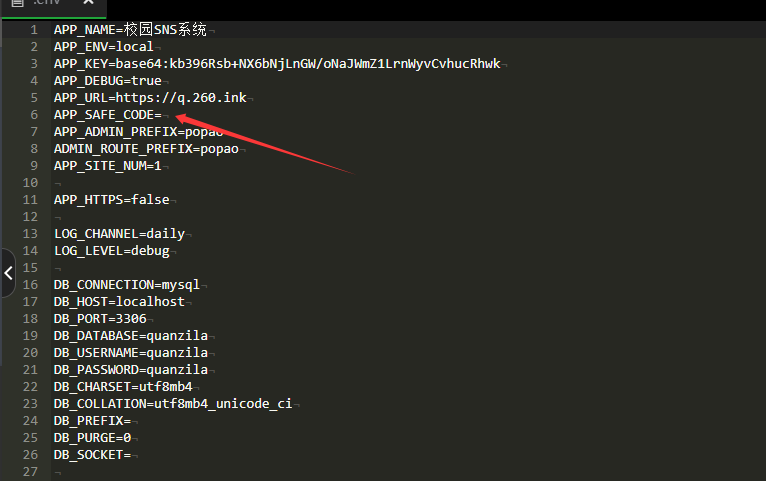Collapse the sidebar with left chevron handle
Viewport: 766px width, 481px height.
(x=8, y=273)
